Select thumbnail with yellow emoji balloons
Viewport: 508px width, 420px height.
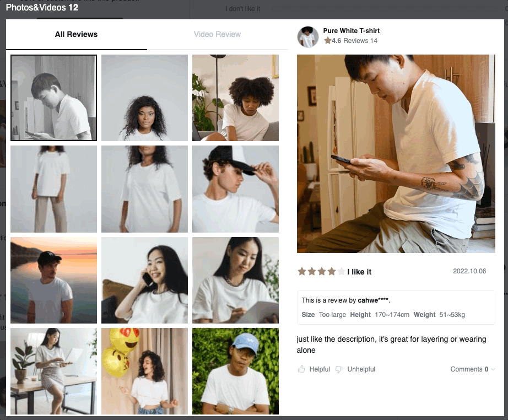coord(144,371)
